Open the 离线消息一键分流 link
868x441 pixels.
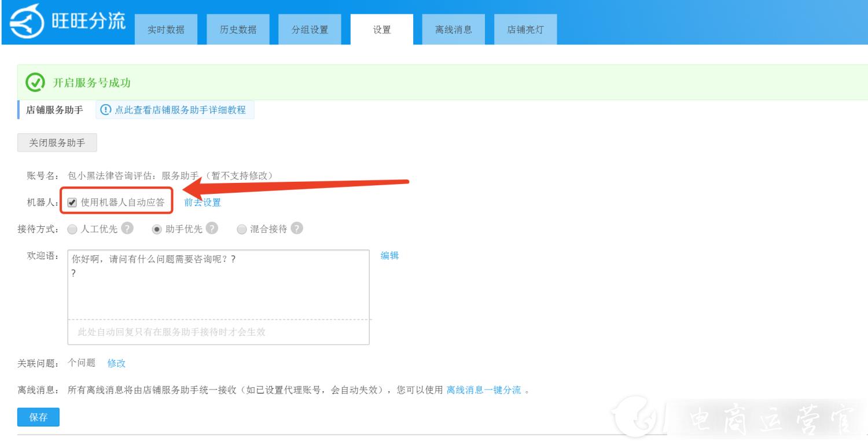484,390
